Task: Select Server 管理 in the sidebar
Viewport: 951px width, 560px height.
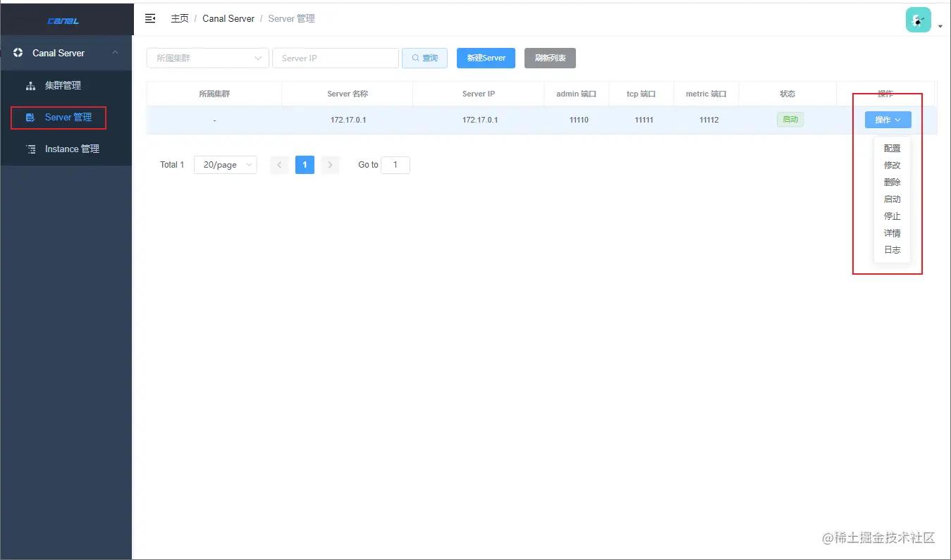Action: click(x=68, y=117)
